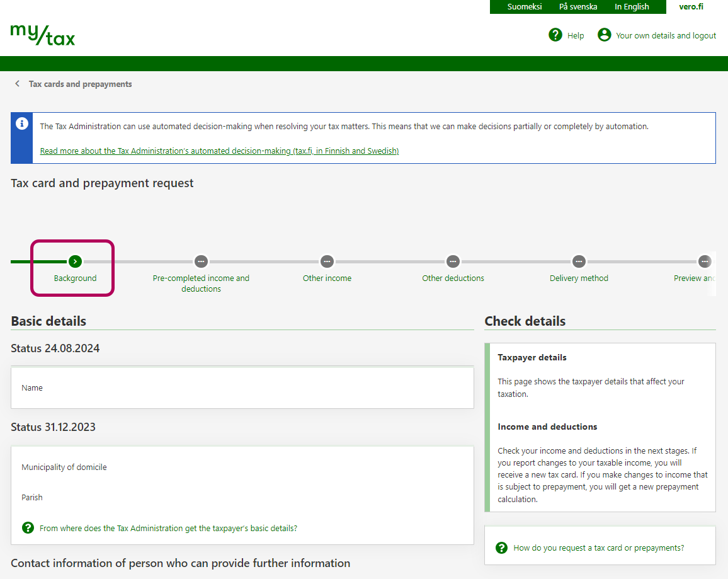
Task: Click question icon beside basic details help
Action: [28, 528]
